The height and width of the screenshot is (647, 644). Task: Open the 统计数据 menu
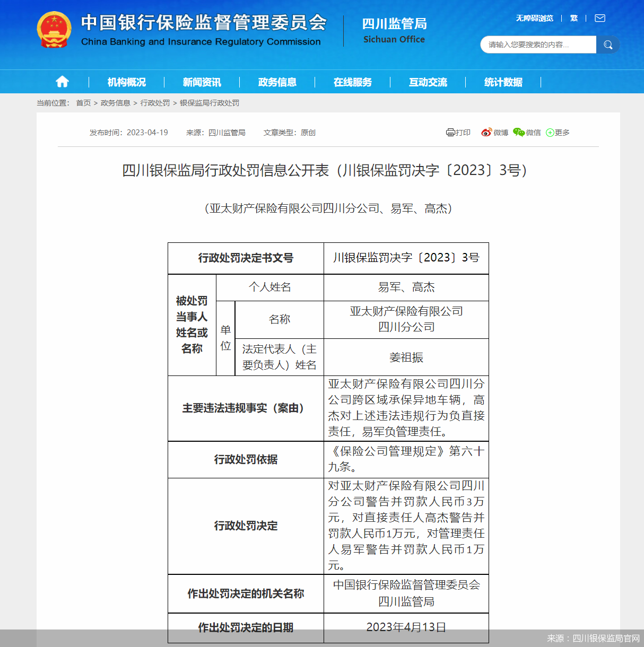pyautogui.click(x=503, y=82)
